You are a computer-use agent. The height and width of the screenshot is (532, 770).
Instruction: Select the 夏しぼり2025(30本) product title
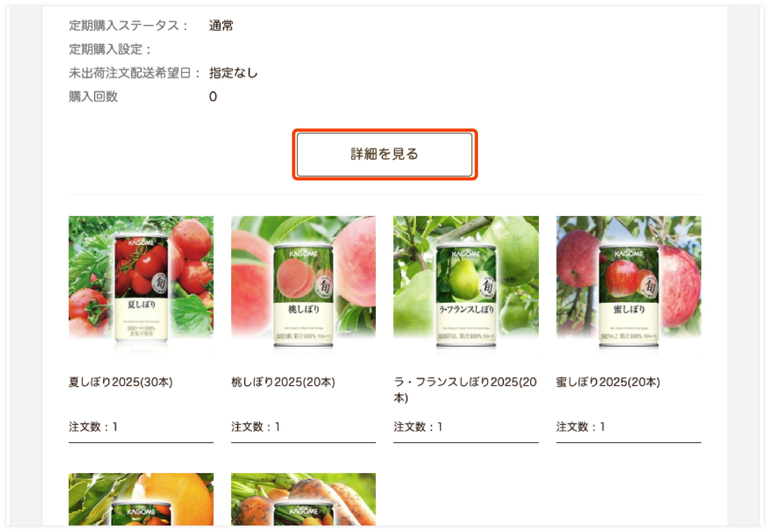pyautogui.click(x=121, y=382)
